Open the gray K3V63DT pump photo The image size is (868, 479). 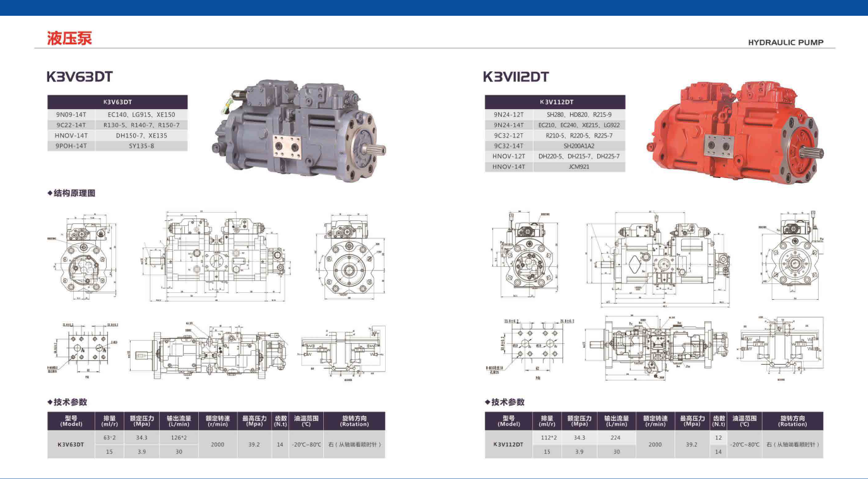coord(299,129)
